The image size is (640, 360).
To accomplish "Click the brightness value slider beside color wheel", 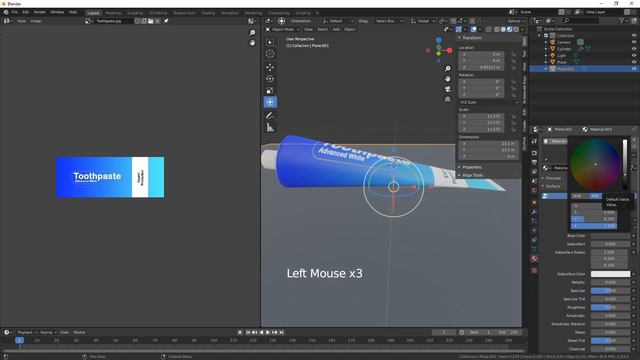I will point(624,164).
